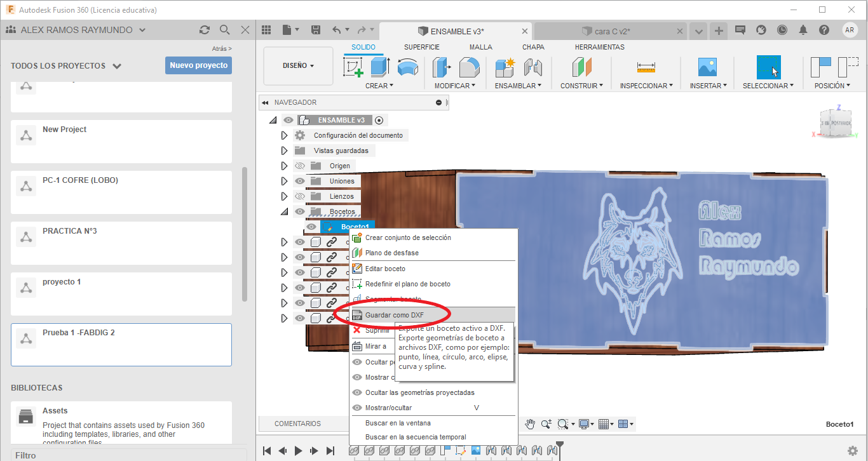The image size is (868, 461).
Task: Open the Assets library
Action: click(x=121, y=423)
